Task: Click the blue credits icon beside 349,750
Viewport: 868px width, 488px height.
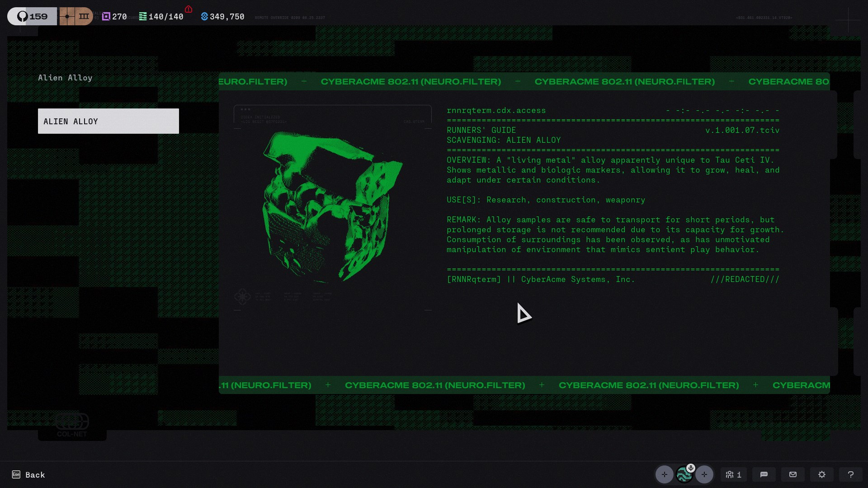Action: click(x=204, y=16)
